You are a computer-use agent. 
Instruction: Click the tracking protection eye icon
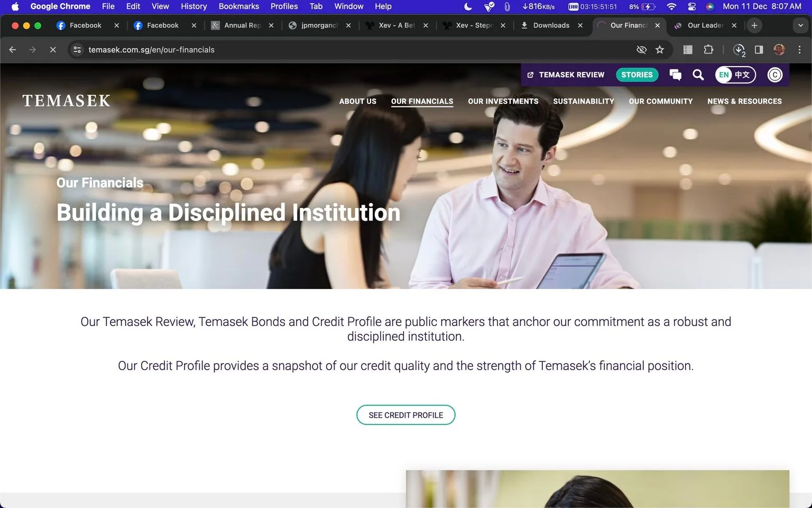point(641,50)
